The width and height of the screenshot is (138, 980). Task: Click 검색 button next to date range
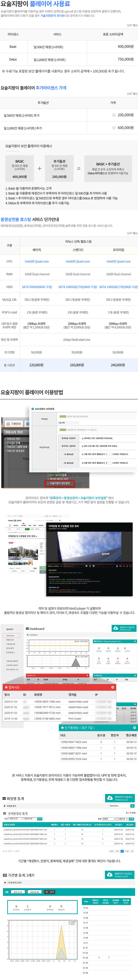tap(40, 819)
